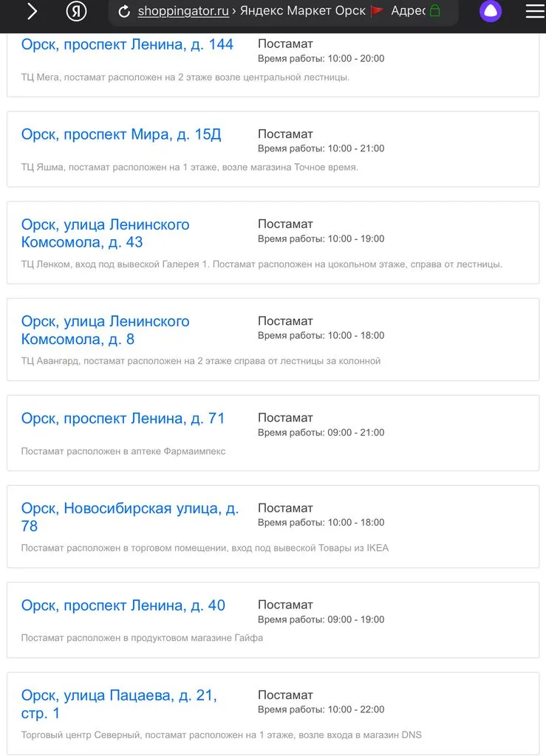Open Орск, проспект Ленина, д. 144 link
The height and width of the screenshot is (756, 546).
(127, 44)
